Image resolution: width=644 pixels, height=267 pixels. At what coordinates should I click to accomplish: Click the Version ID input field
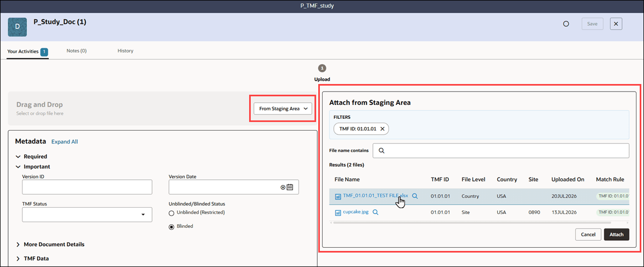tap(87, 187)
